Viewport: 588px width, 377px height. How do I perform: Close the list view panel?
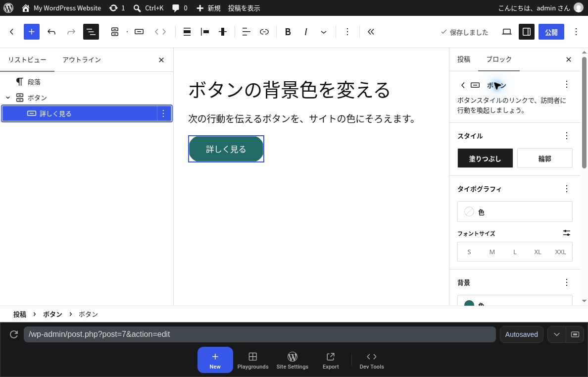click(x=161, y=60)
